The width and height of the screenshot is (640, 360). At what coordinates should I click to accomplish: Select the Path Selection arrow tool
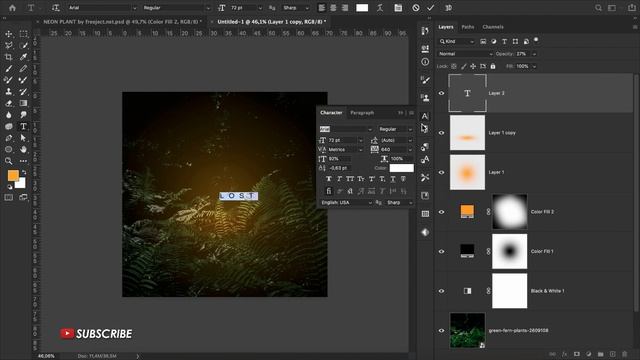click(x=23, y=138)
